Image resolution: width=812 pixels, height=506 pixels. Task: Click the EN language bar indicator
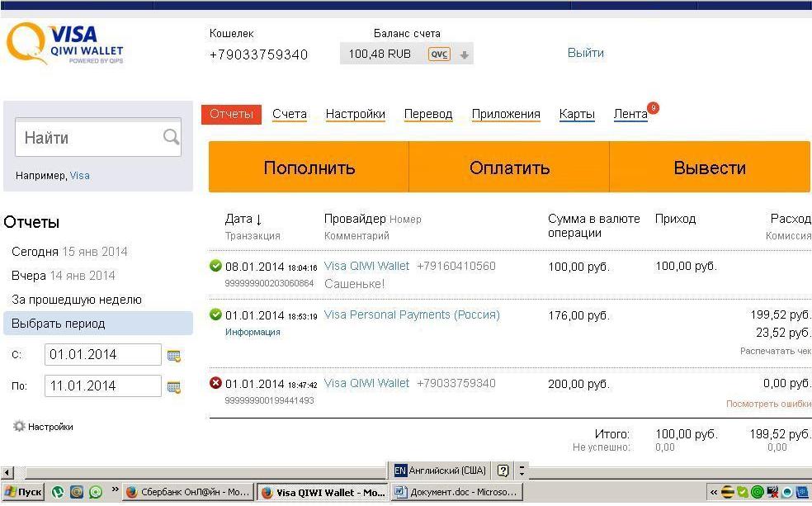coord(400,471)
